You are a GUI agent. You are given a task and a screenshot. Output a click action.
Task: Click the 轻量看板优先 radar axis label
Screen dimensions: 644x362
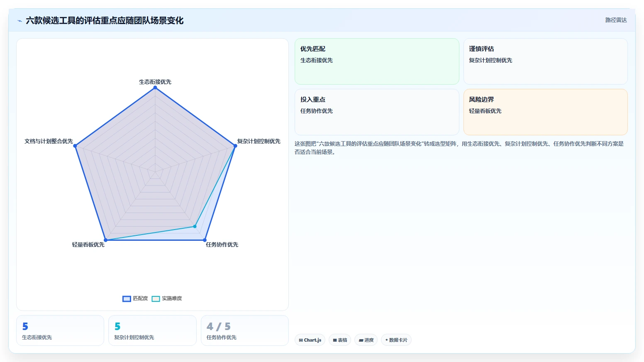(x=88, y=245)
